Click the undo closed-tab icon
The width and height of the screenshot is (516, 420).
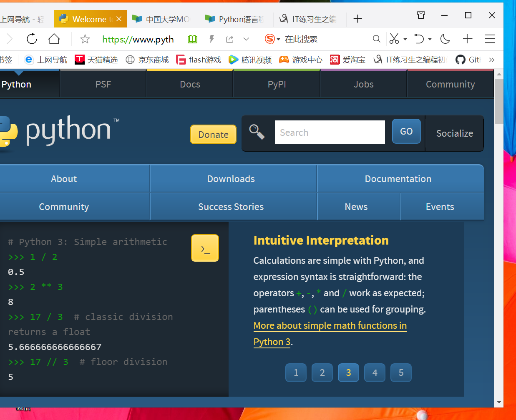419,39
